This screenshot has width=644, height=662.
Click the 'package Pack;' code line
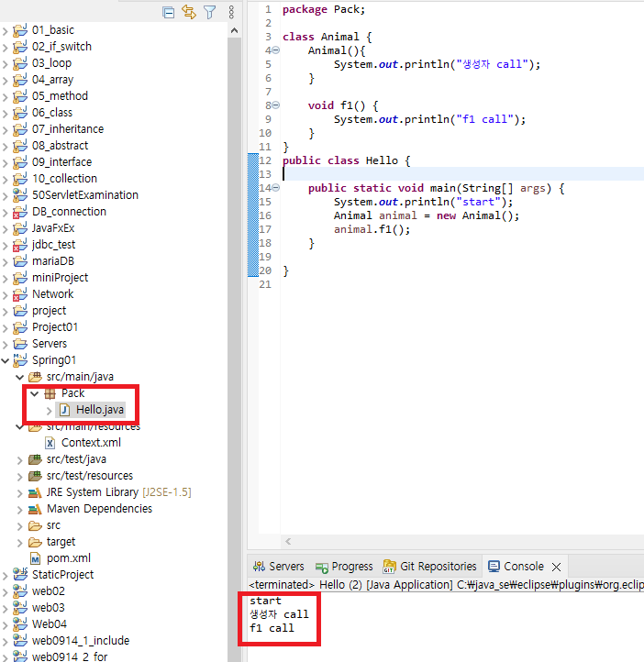[324, 10]
